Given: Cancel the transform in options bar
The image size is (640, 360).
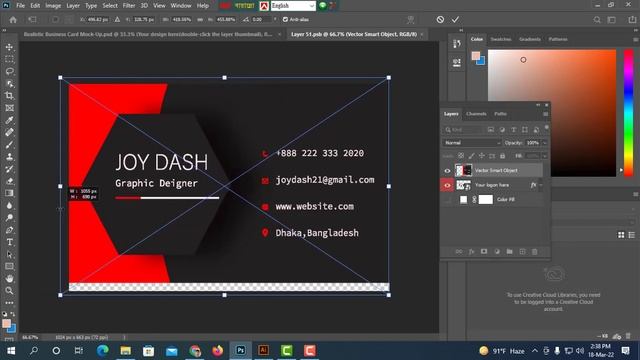Looking at the screenshot, I should tap(440, 20).
